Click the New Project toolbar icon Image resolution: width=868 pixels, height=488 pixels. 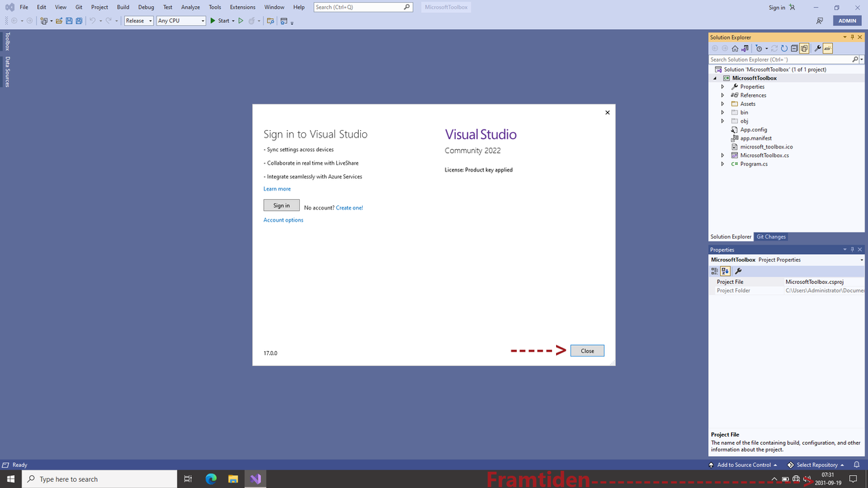pos(44,21)
